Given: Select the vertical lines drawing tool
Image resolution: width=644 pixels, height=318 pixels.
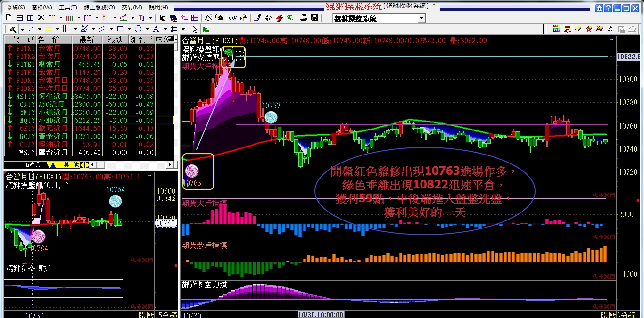Looking at the screenshot, I should click(66, 29).
